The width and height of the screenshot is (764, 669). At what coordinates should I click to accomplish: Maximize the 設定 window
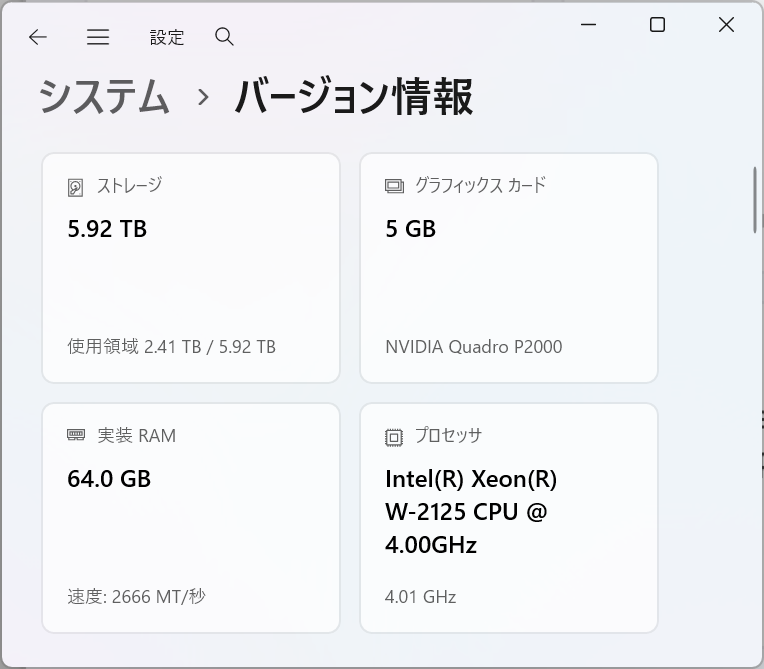pyautogui.click(x=657, y=25)
